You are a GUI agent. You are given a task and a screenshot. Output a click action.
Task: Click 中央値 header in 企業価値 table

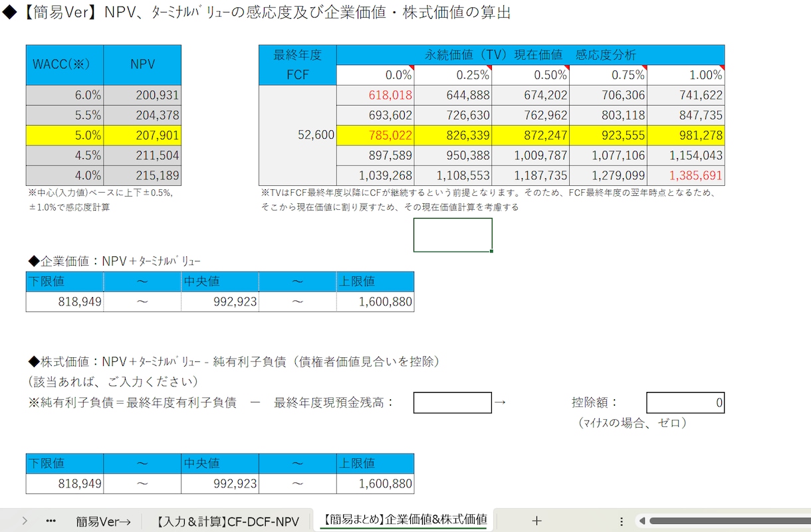click(x=220, y=282)
